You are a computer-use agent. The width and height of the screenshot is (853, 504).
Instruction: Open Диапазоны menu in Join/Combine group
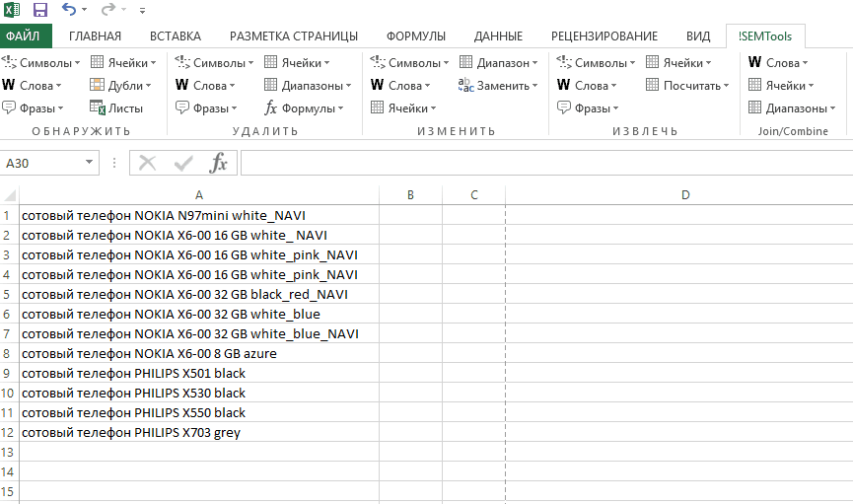pyautogui.click(x=792, y=108)
